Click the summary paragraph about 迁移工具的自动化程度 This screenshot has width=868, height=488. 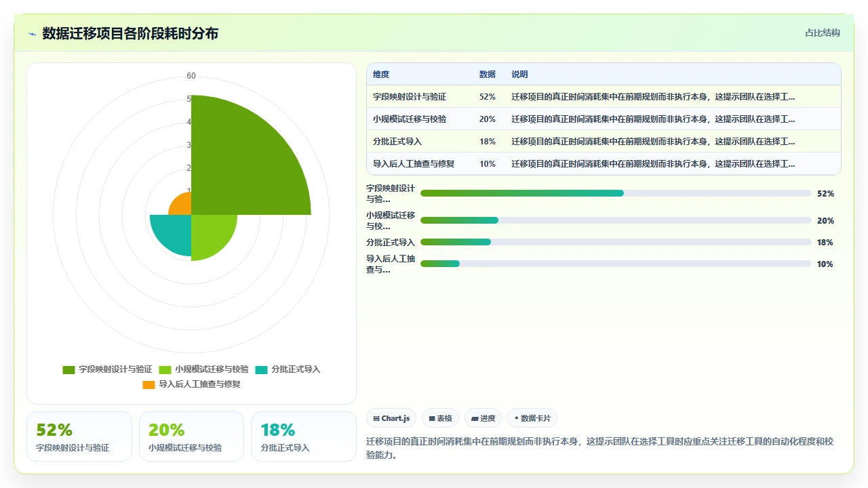600,448
